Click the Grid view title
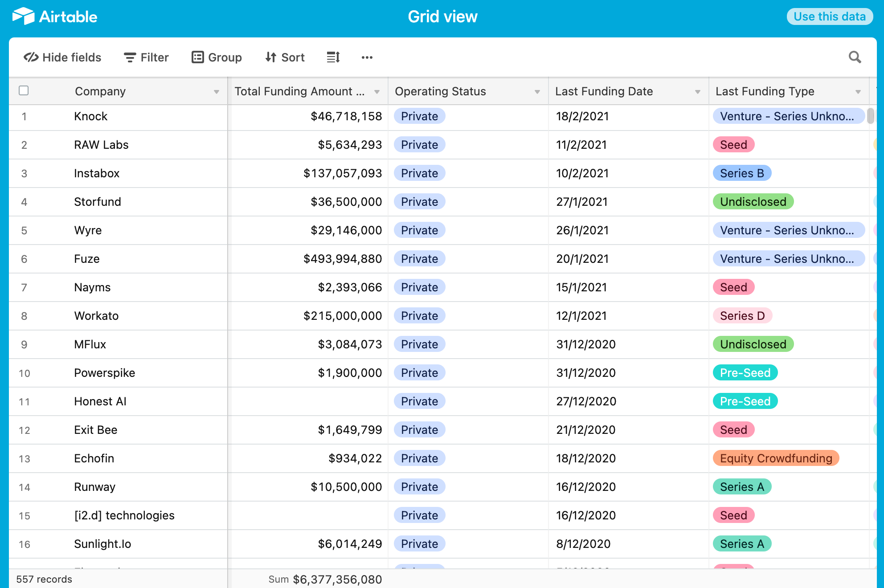Image resolution: width=884 pixels, height=588 pixels. (442, 16)
